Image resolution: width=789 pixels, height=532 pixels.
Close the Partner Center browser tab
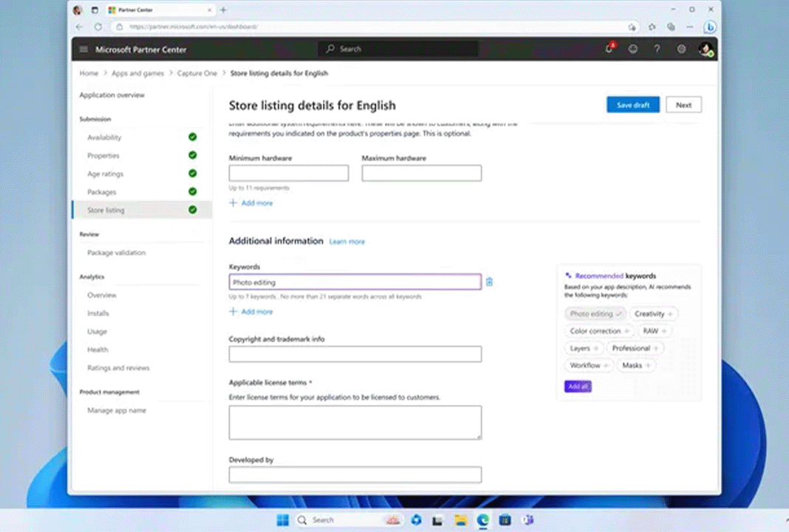[x=209, y=10]
